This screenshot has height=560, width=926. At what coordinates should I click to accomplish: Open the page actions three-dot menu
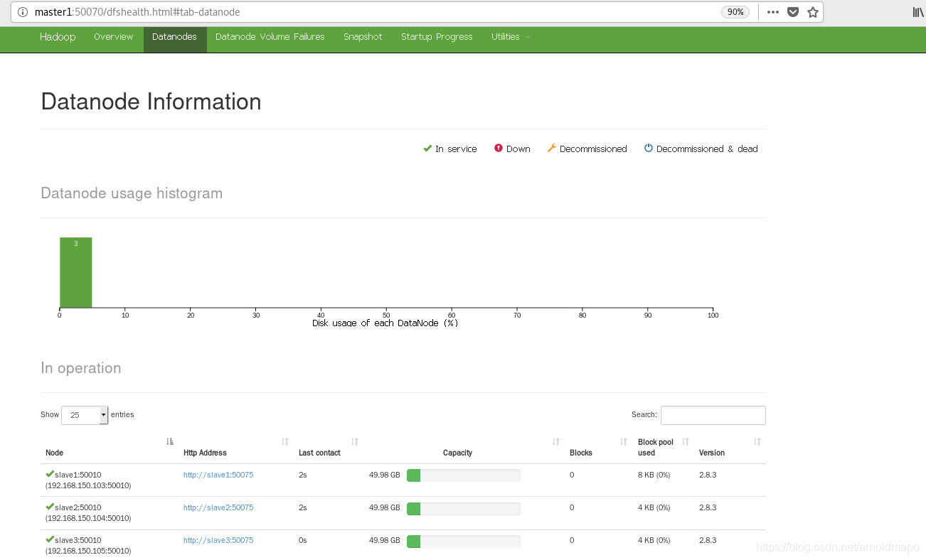tap(773, 12)
